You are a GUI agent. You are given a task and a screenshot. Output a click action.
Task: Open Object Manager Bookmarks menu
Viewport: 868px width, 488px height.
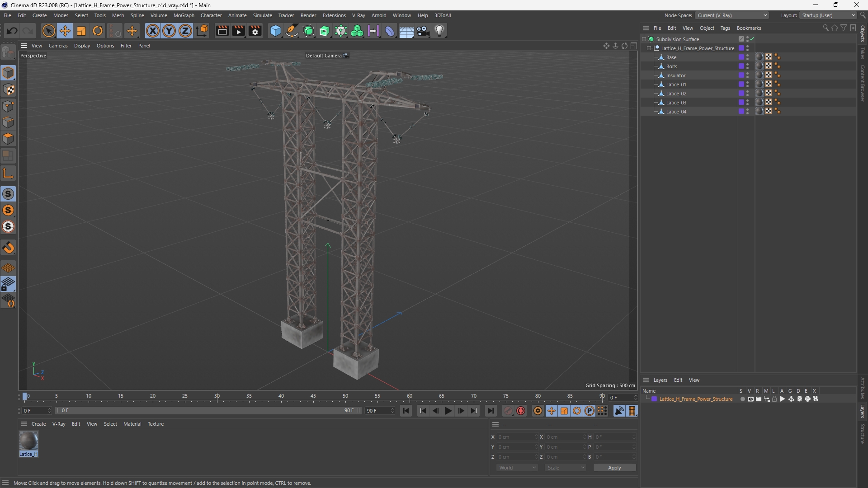(749, 28)
